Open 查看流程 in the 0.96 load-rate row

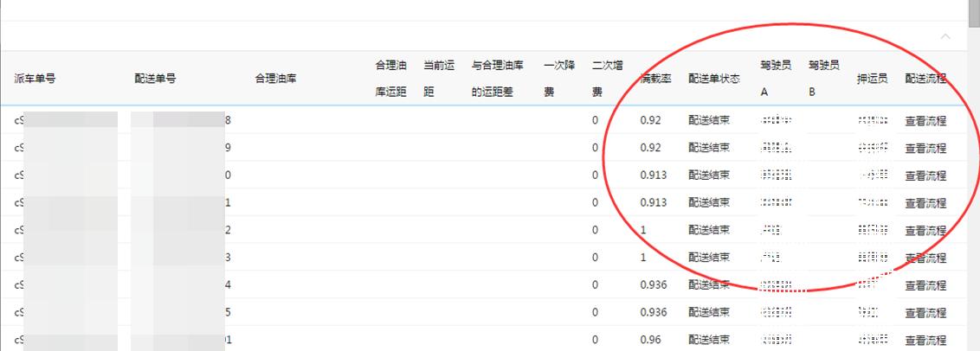[x=925, y=341]
